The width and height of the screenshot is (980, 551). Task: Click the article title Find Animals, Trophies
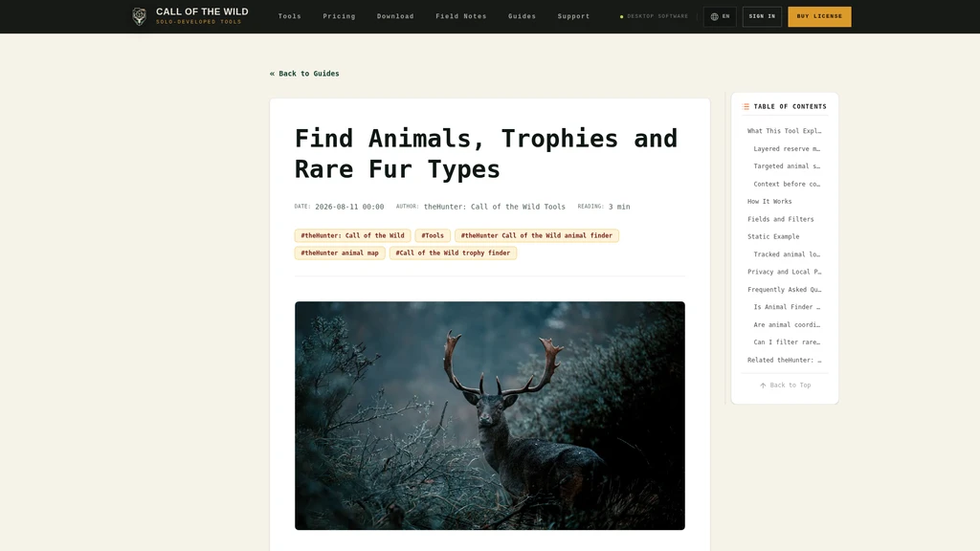pos(485,154)
